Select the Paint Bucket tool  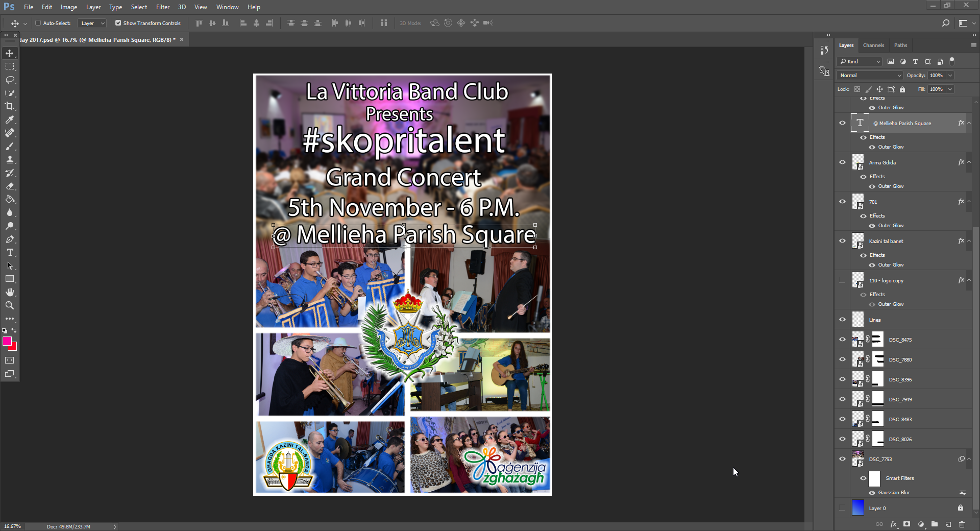[10, 199]
